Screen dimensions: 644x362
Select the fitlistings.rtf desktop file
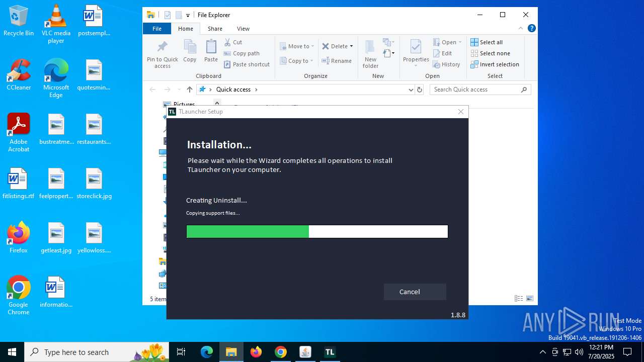[19, 184]
